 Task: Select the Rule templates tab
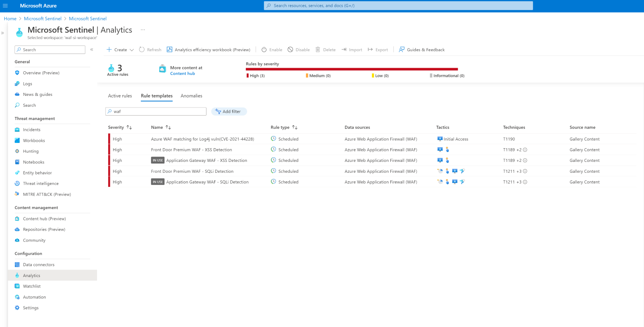point(157,96)
